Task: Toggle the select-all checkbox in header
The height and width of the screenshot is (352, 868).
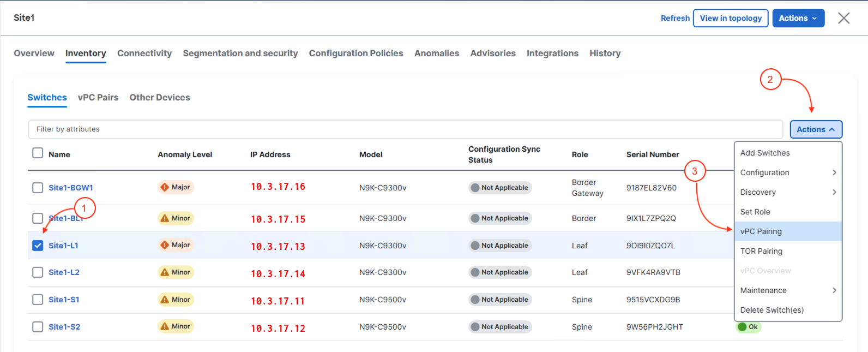Action: point(38,153)
